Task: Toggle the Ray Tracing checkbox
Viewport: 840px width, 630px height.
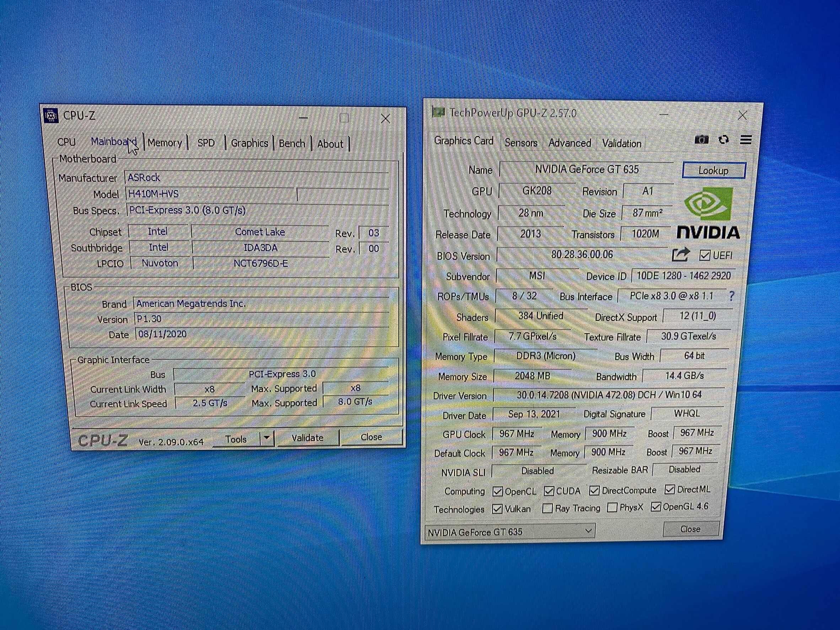Action: click(547, 508)
